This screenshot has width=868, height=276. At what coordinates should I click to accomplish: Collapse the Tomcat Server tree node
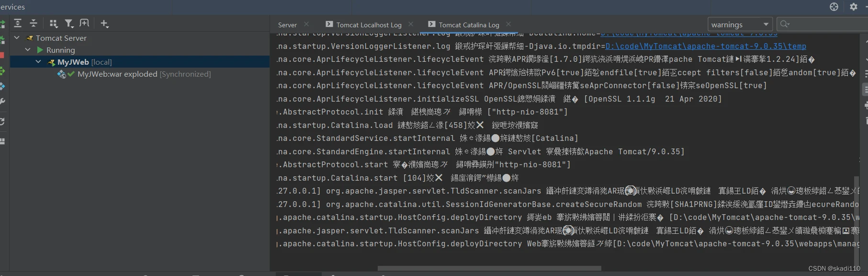click(x=17, y=38)
